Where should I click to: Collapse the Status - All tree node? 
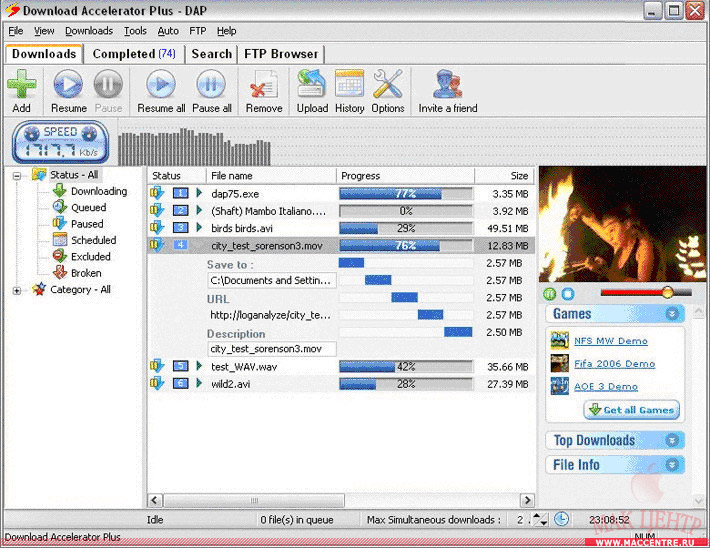(17, 176)
